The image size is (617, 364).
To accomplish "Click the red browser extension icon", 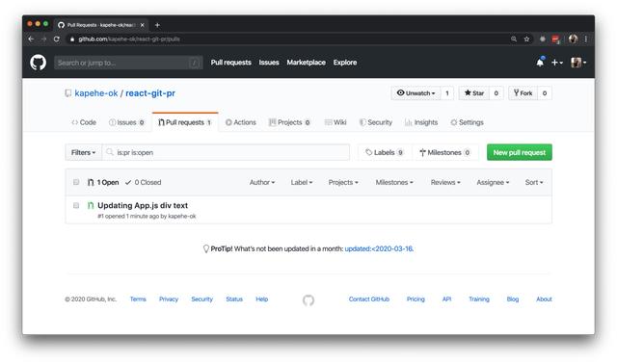I will [x=555, y=39].
